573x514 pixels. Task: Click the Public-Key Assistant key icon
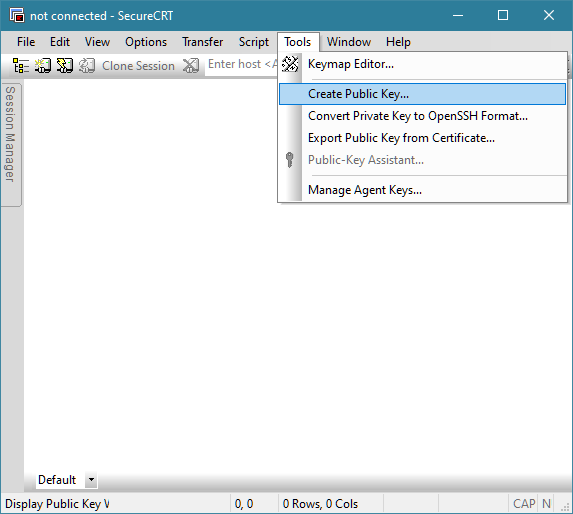(289, 160)
